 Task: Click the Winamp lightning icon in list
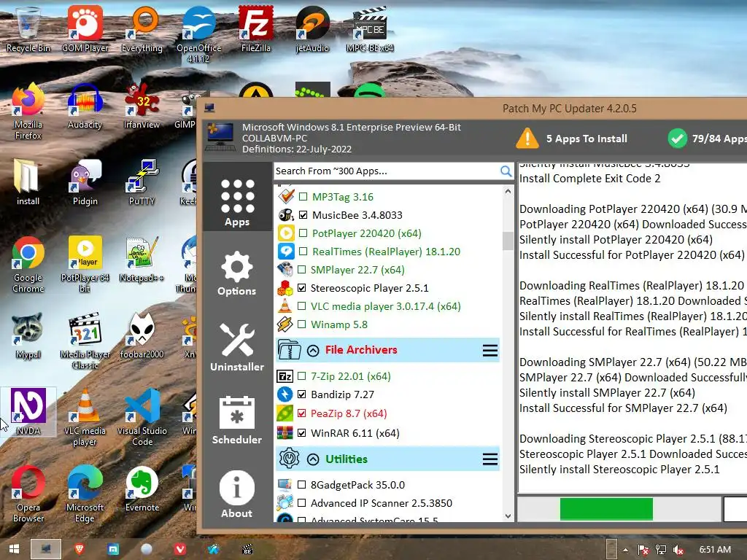pyautogui.click(x=285, y=324)
